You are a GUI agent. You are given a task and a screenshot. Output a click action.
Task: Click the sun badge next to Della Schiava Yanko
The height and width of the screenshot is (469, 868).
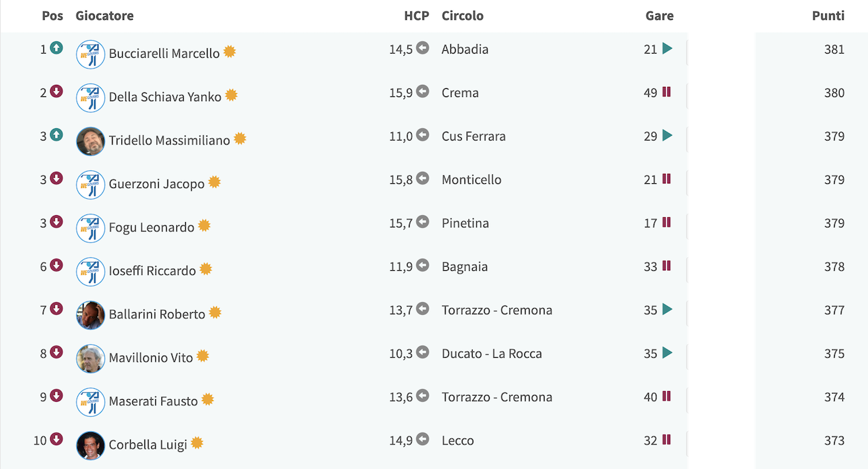[x=231, y=95]
